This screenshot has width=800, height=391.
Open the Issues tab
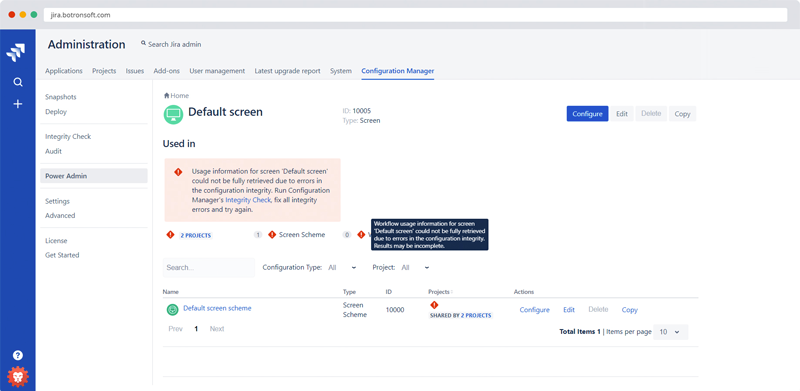[135, 71]
